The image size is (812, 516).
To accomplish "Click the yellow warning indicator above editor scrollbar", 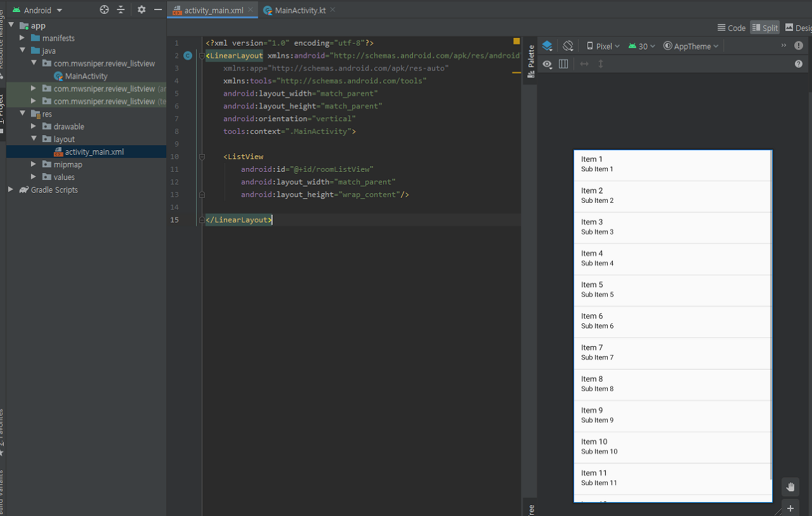I will coord(516,41).
